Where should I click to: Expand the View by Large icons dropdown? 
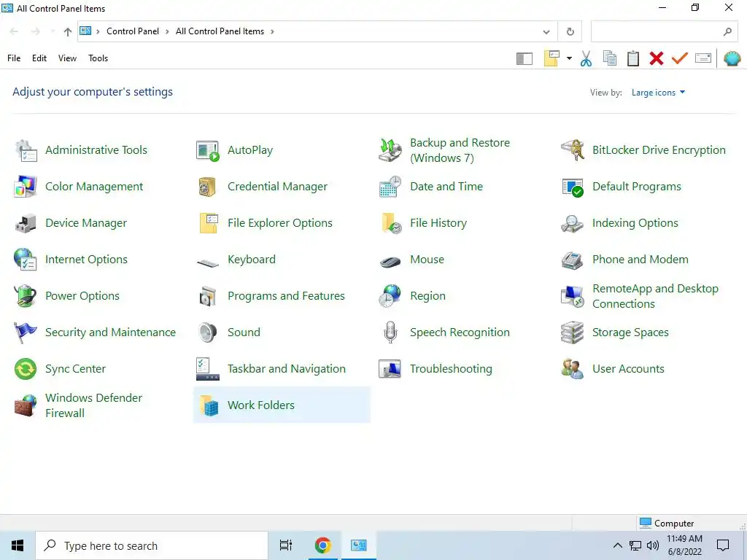coord(659,93)
